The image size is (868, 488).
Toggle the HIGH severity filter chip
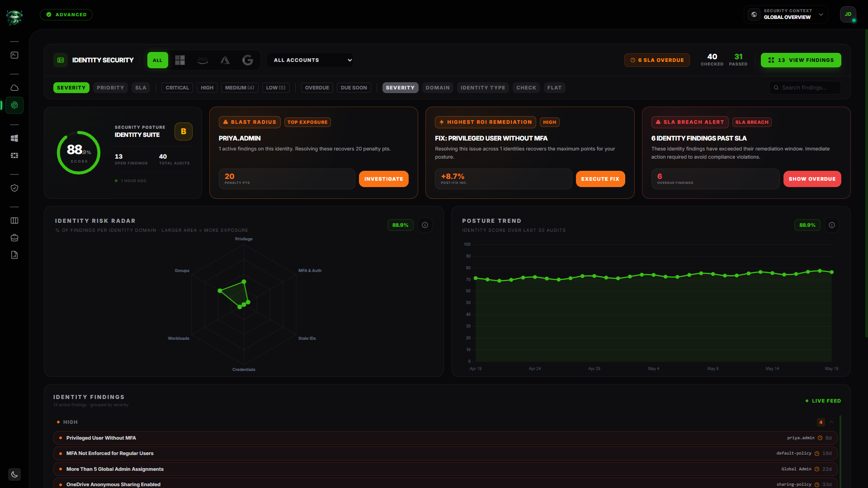(x=207, y=88)
